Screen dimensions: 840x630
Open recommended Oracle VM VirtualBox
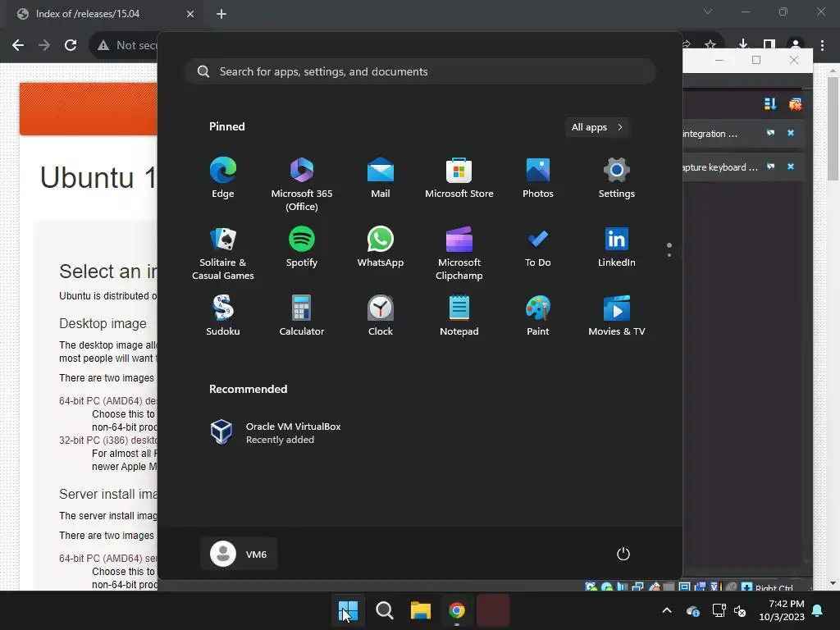(276, 432)
